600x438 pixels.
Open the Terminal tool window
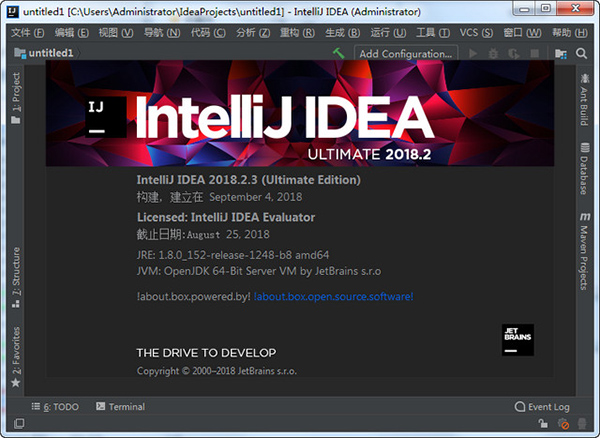[x=121, y=407]
